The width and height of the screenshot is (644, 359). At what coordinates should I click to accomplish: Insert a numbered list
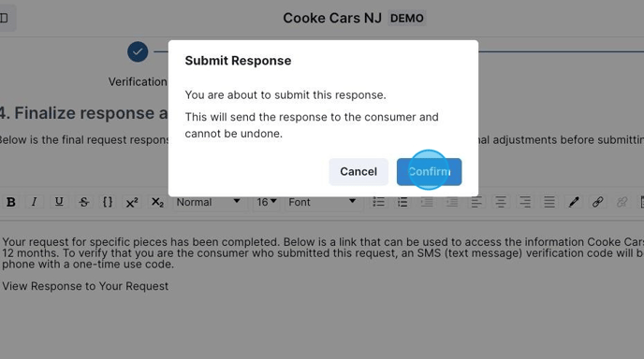402,202
